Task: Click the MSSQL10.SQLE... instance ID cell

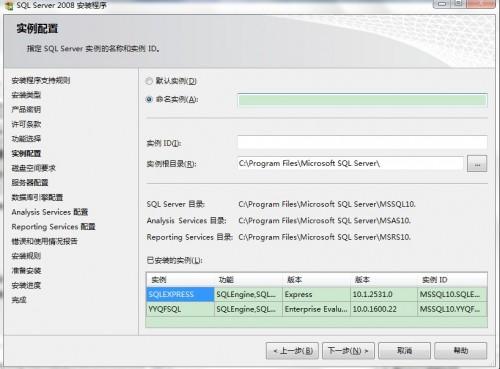Action: point(452,294)
